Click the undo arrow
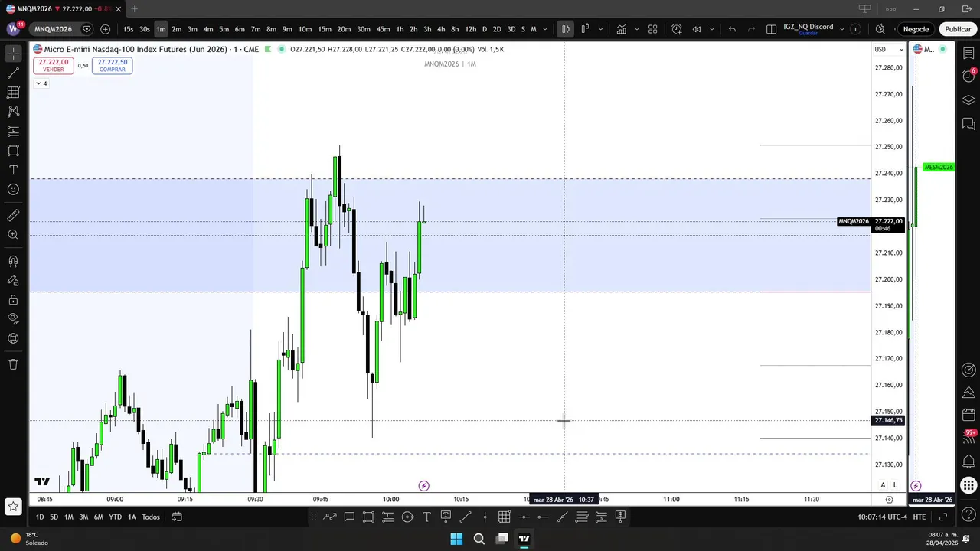Viewport: 980px width, 551px height. tap(732, 29)
